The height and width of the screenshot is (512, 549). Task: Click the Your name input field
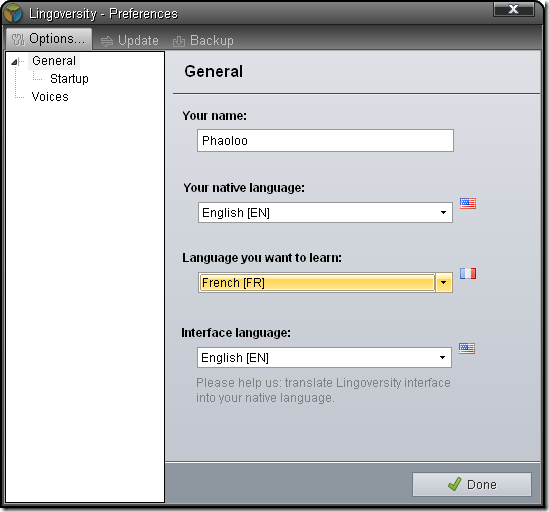[325, 140]
